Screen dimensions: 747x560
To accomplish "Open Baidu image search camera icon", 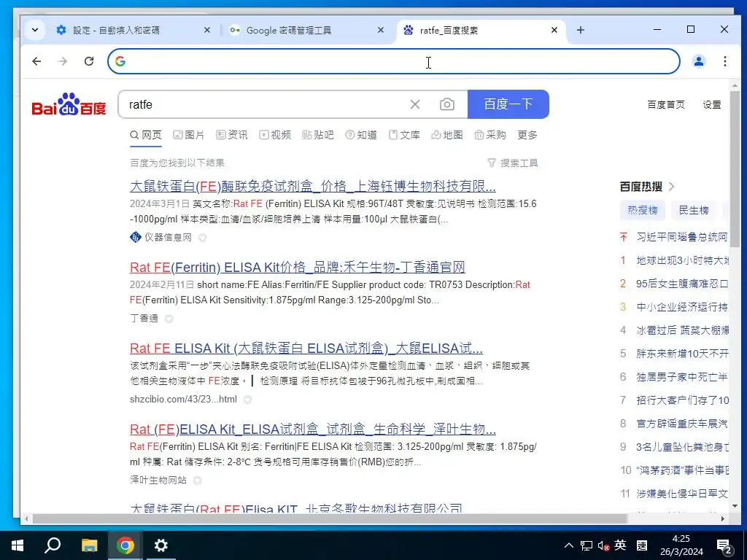I will (x=447, y=104).
